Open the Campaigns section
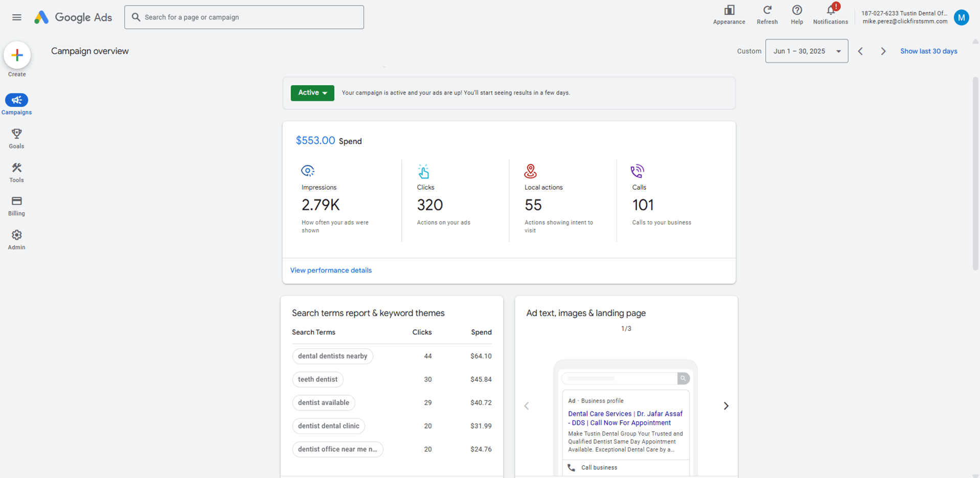980x478 pixels. [x=16, y=104]
